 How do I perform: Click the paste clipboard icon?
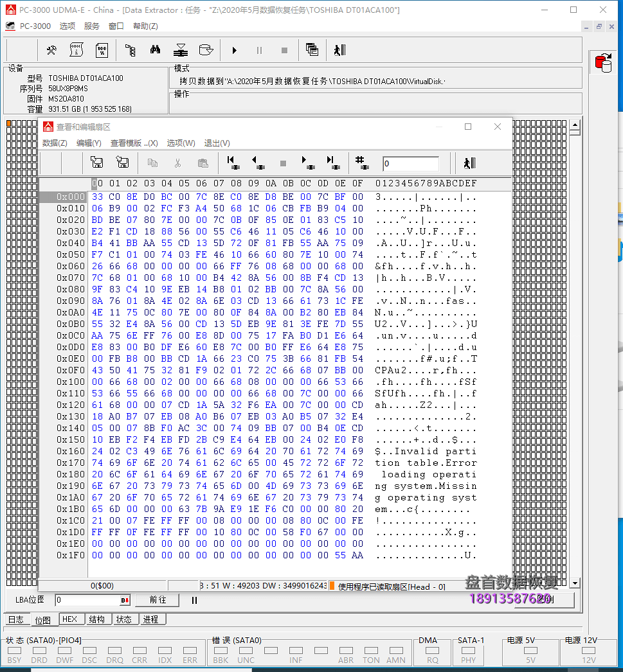tap(203, 163)
